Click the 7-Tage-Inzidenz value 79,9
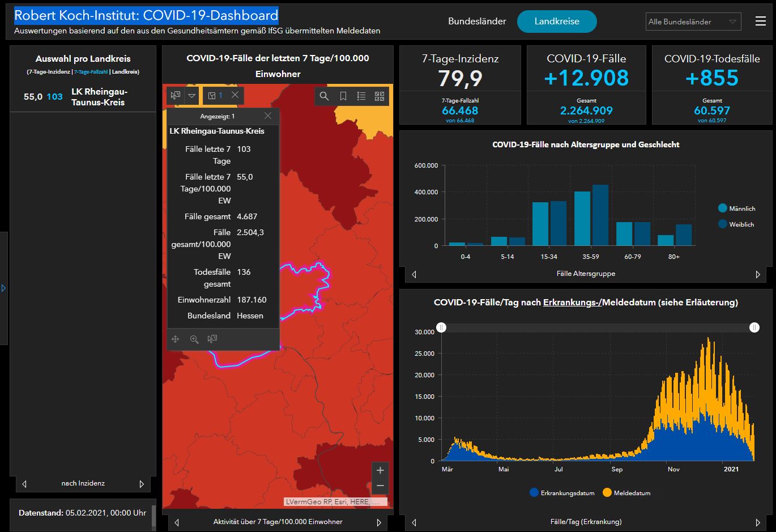776x532 pixels. pos(460,78)
